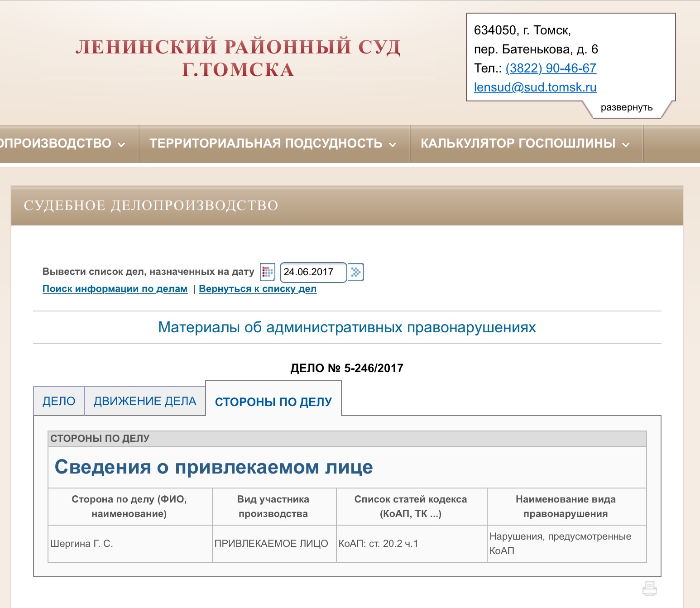This screenshot has height=608, width=700.
Task: Click the Сторона по делу column header
Action: pyautogui.click(x=130, y=507)
